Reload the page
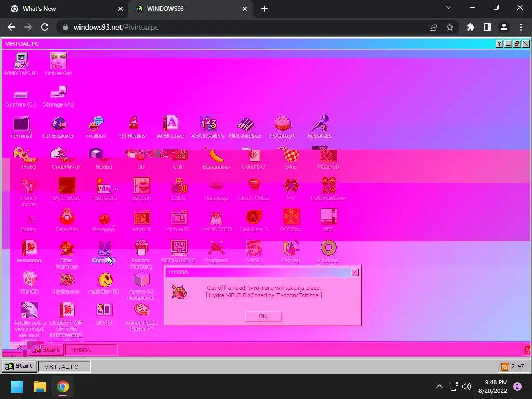 45,27
